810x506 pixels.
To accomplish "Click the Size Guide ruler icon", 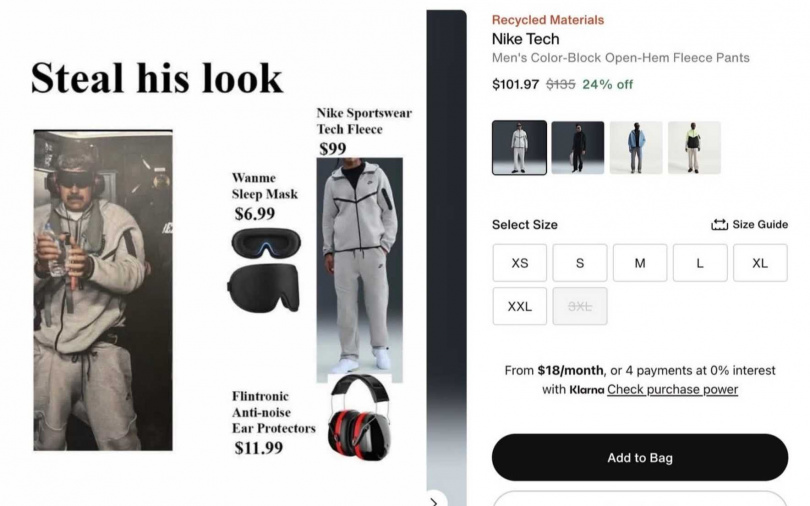I will [719, 225].
